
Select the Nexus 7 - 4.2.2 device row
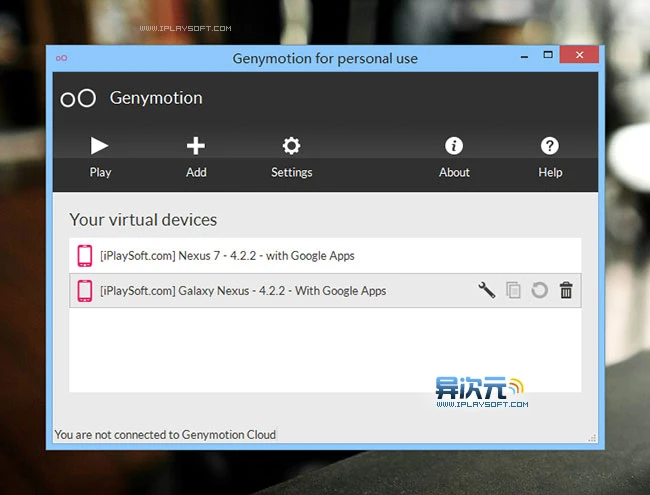point(228,256)
